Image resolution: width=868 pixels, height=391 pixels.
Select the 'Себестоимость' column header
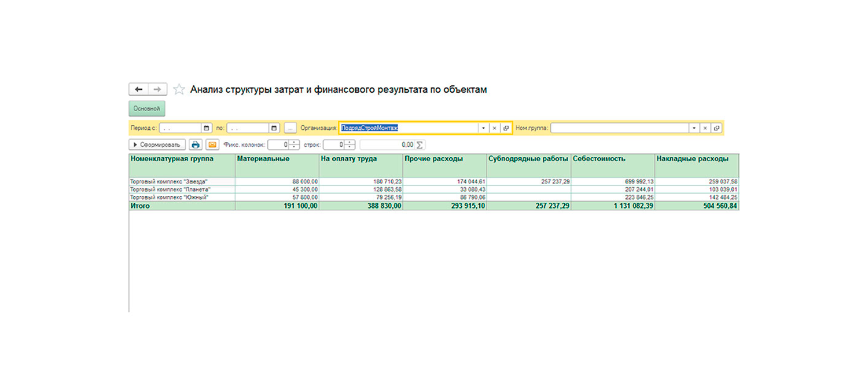[613, 166]
